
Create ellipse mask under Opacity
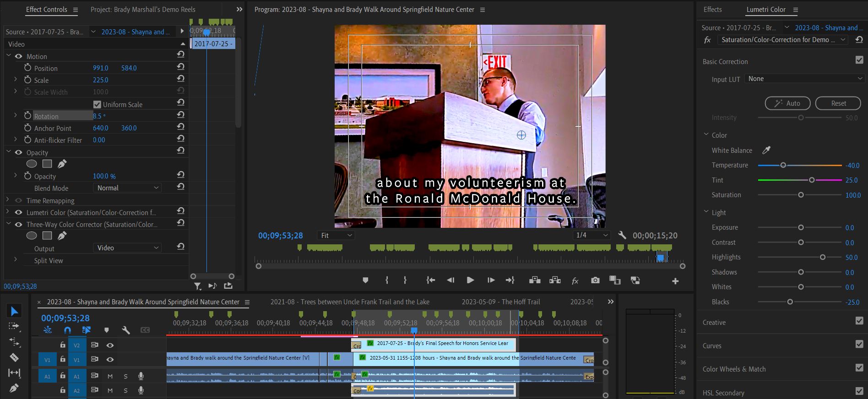[32, 164]
